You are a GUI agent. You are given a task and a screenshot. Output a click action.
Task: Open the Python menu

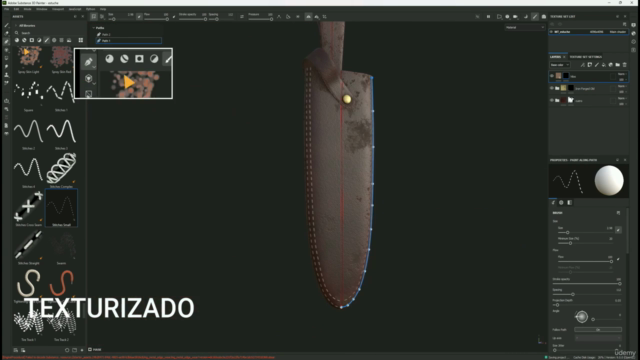click(91, 9)
